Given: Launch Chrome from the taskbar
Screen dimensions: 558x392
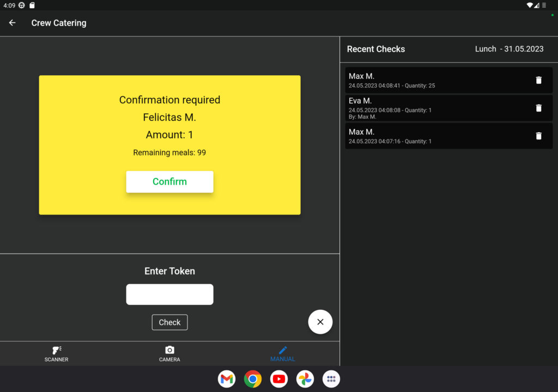Looking at the screenshot, I should (x=253, y=379).
